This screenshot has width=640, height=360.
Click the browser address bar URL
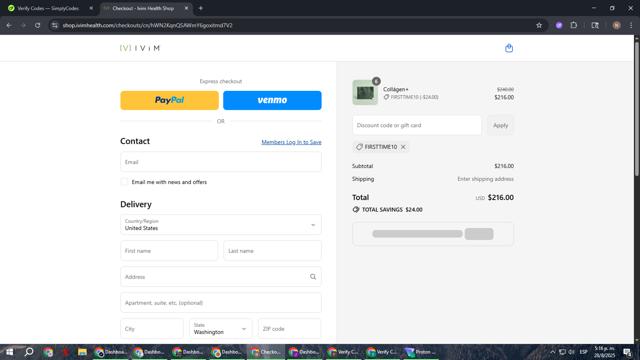[x=147, y=25]
